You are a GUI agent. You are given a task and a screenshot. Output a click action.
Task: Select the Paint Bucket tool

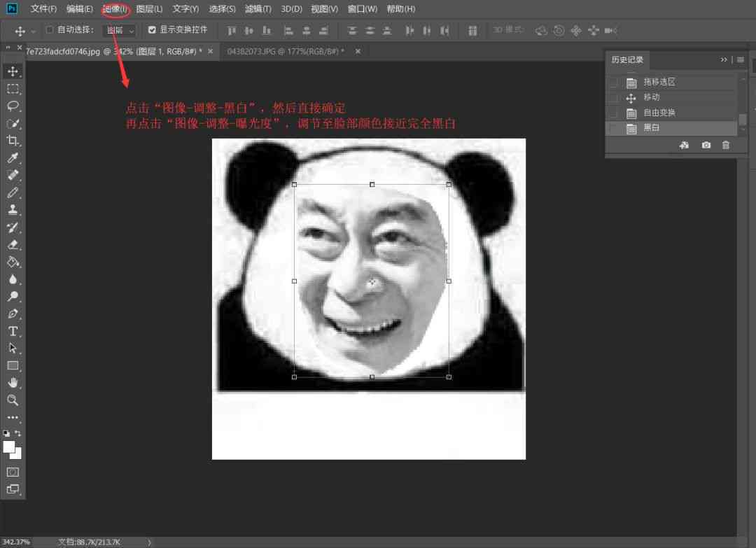(13, 262)
